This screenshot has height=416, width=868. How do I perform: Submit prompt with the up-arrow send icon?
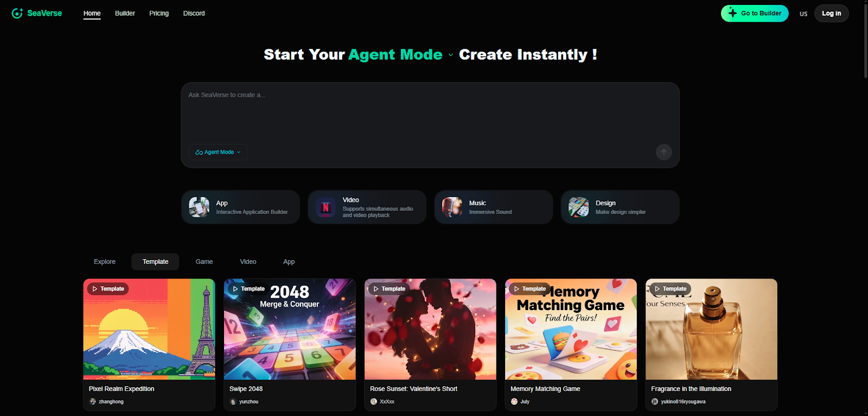pos(663,152)
